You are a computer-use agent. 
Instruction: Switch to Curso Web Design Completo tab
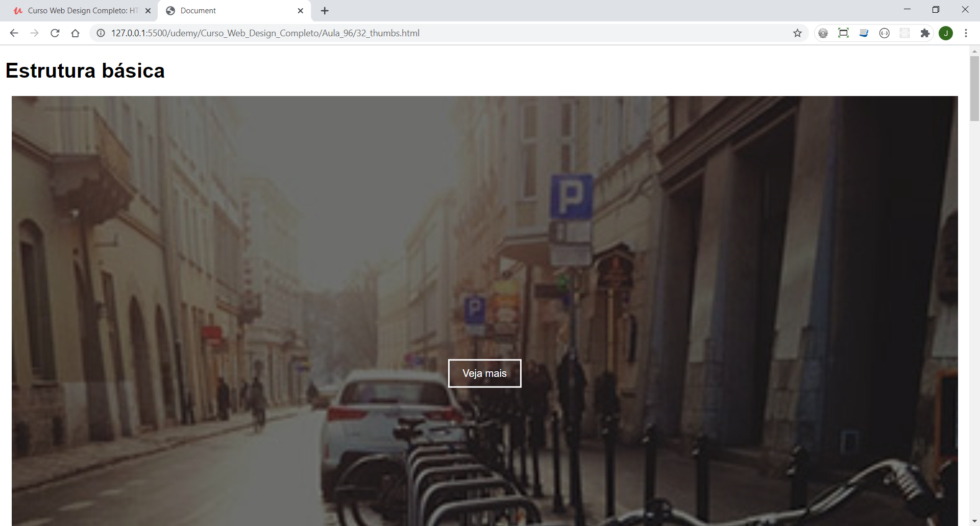click(79, 11)
